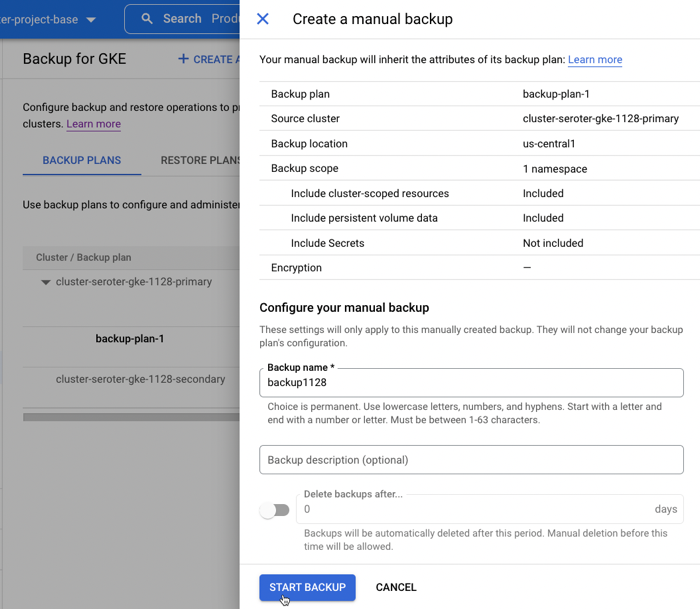Switch to the Backup Plans tab
The image size is (700, 609).
tap(82, 160)
